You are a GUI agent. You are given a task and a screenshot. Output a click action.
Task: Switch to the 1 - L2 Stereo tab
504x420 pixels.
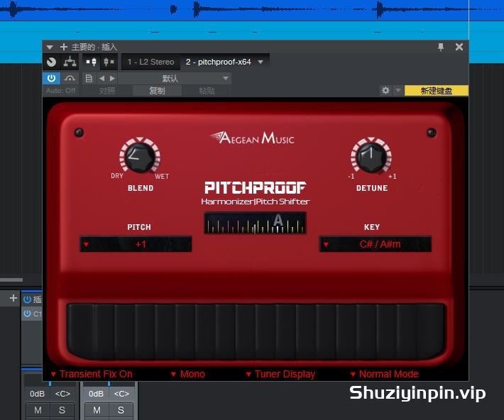tap(150, 62)
